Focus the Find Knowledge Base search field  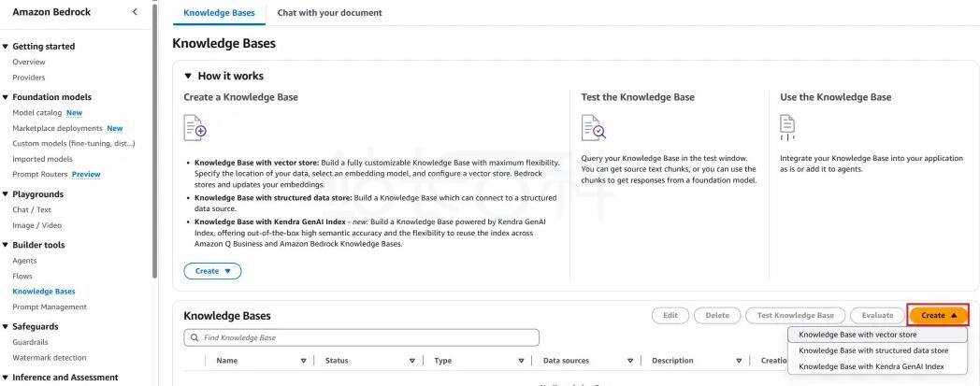coord(361,338)
